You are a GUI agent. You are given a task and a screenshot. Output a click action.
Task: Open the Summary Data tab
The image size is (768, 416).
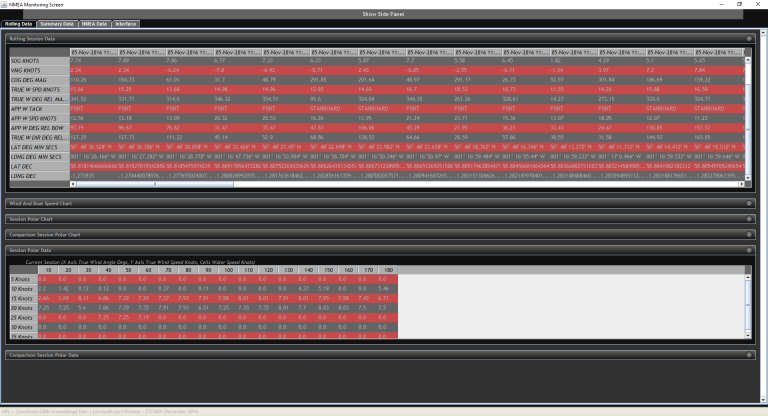(x=57, y=24)
